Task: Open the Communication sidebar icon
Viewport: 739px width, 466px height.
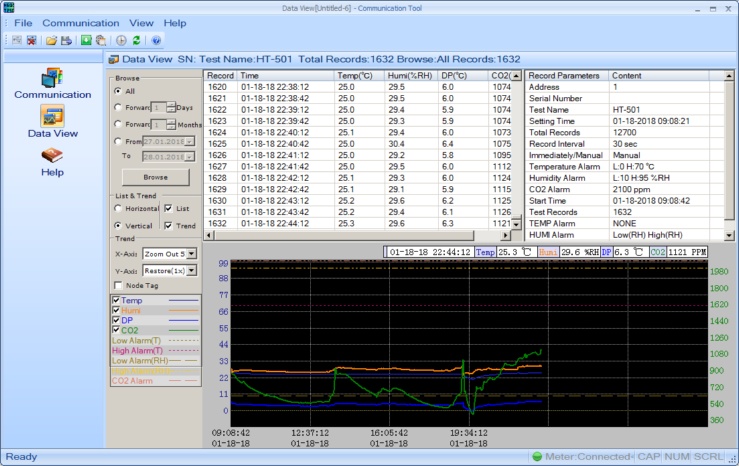Action: coord(52,78)
